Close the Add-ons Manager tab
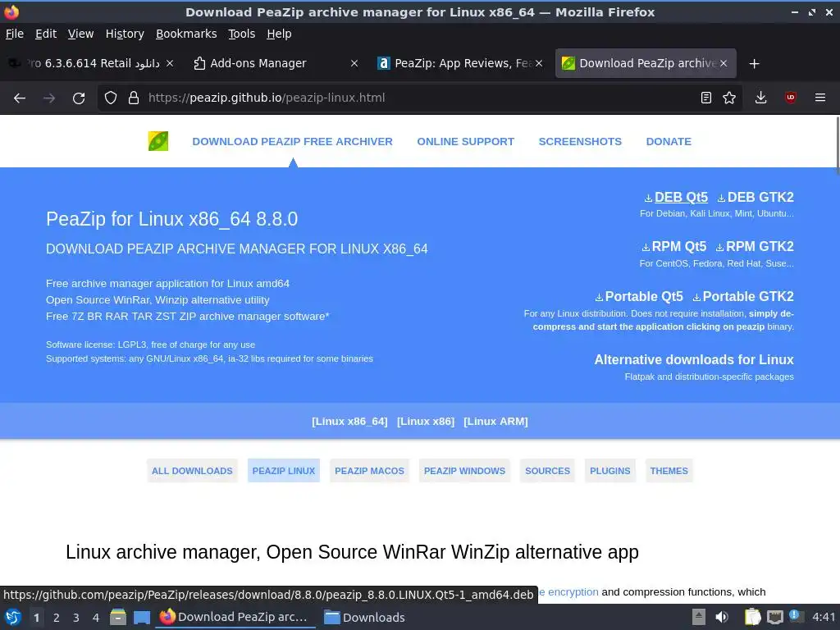This screenshot has width=840, height=630. click(x=354, y=63)
